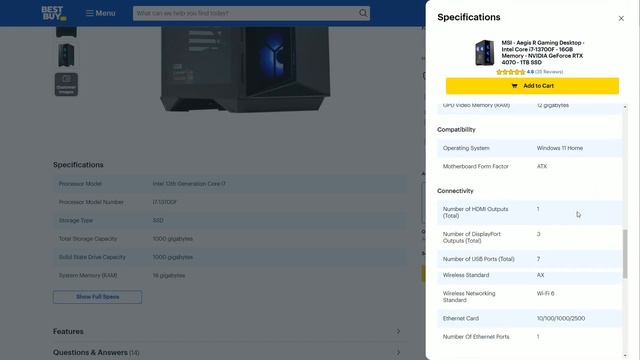Viewport: 640px width, 360px height.
Task: Click the 'Processor Model' row on main page
Action: [x=229, y=184]
